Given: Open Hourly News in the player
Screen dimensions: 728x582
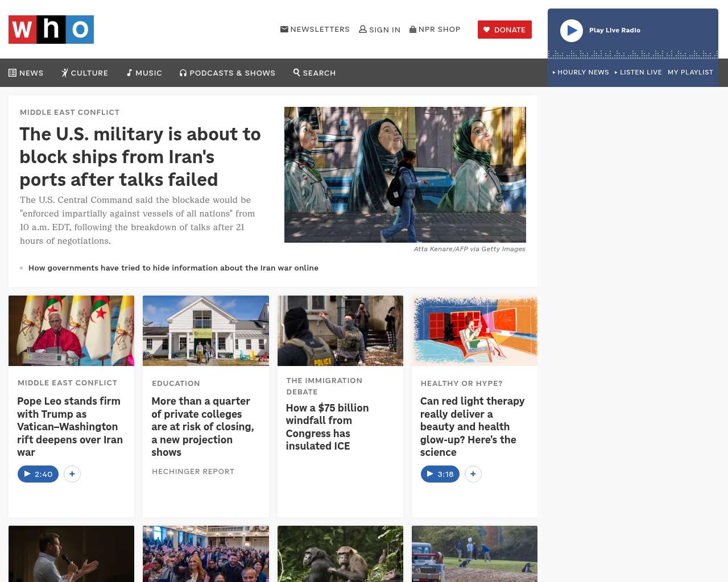Looking at the screenshot, I should coord(581,72).
